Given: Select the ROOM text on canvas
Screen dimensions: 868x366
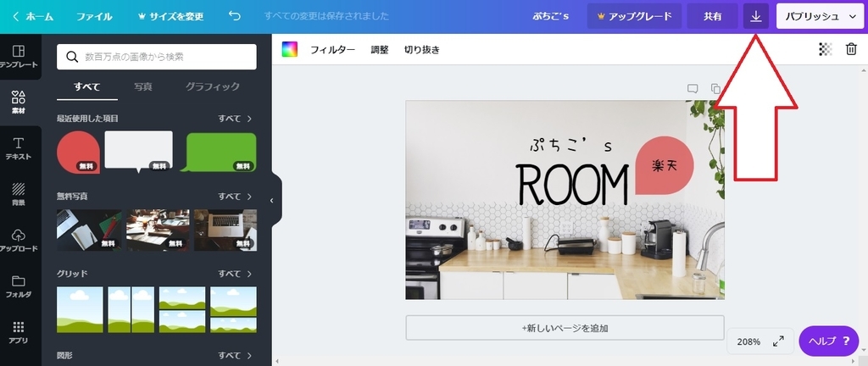Looking at the screenshot, I should click(572, 184).
